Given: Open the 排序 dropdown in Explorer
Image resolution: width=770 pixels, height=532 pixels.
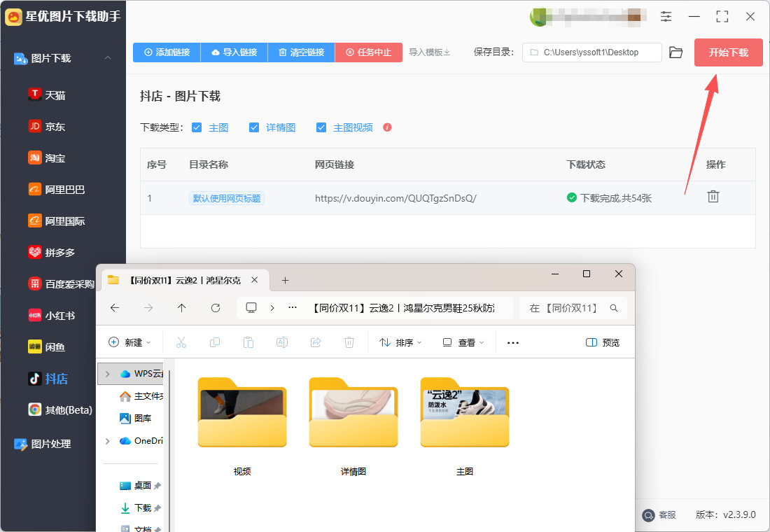Looking at the screenshot, I should [x=400, y=342].
